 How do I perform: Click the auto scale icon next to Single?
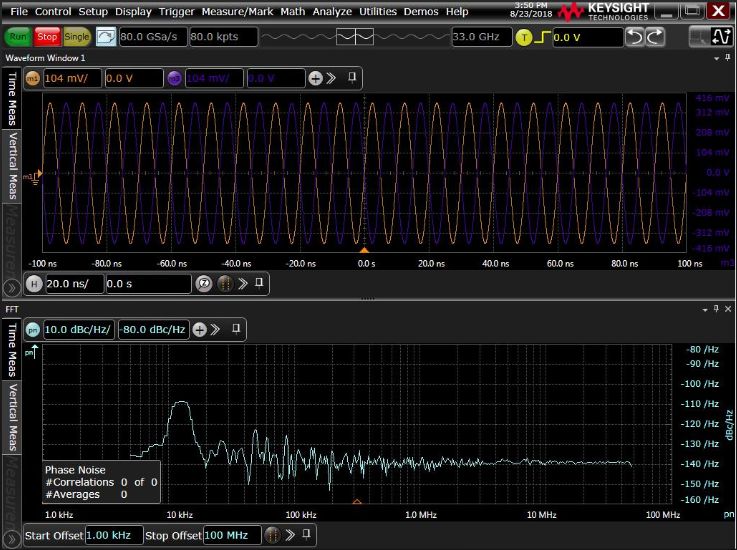tap(106, 37)
